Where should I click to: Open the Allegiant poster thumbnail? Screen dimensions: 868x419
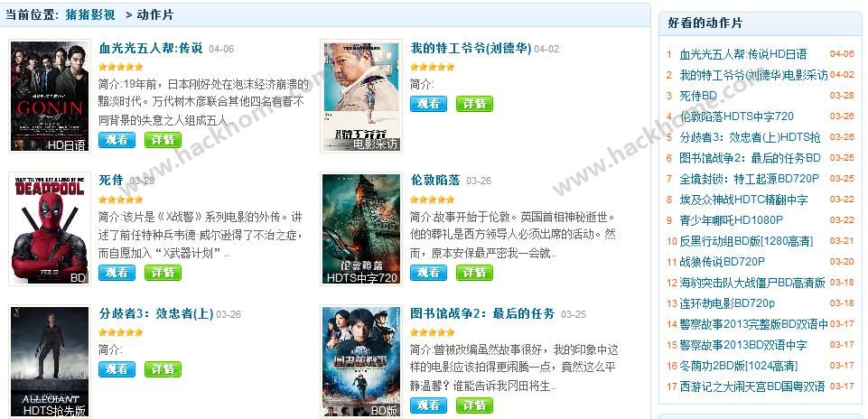[x=50, y=362]
